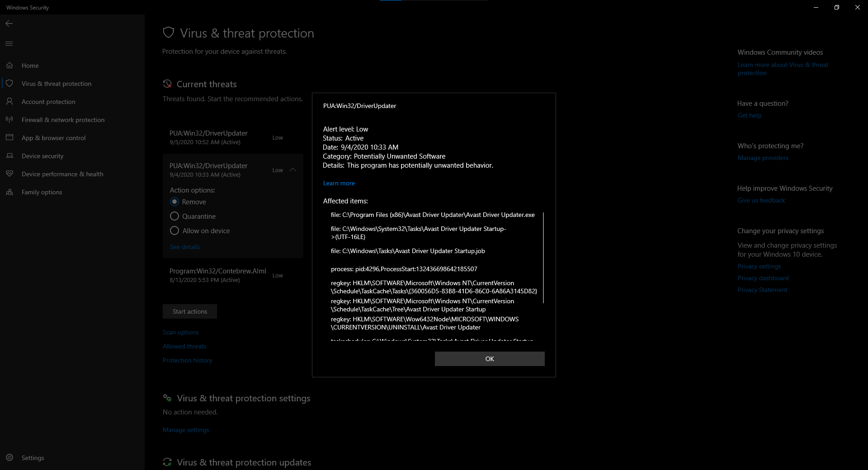Select the Quarantine action option
868x470 pixels.
click(x=175, y=216)
